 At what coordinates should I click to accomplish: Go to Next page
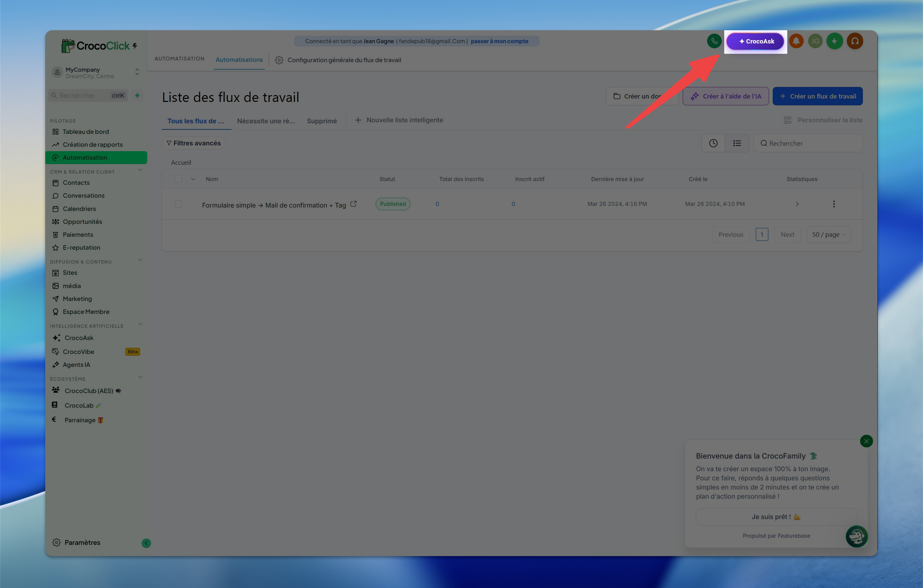point(787,234)
